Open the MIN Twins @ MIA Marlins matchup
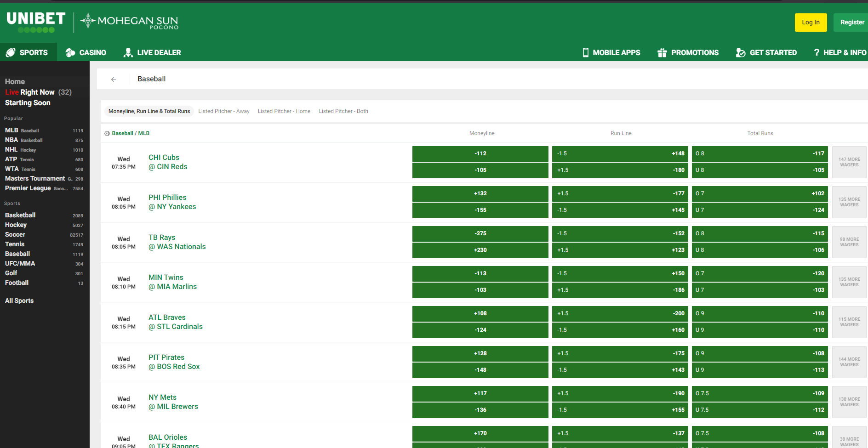 [172, 282]
